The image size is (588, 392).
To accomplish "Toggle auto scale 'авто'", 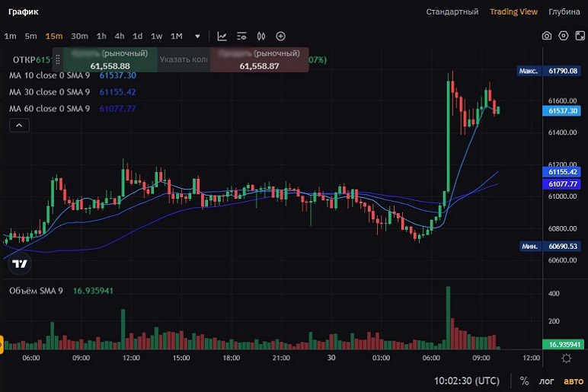I will coord(573,381).
